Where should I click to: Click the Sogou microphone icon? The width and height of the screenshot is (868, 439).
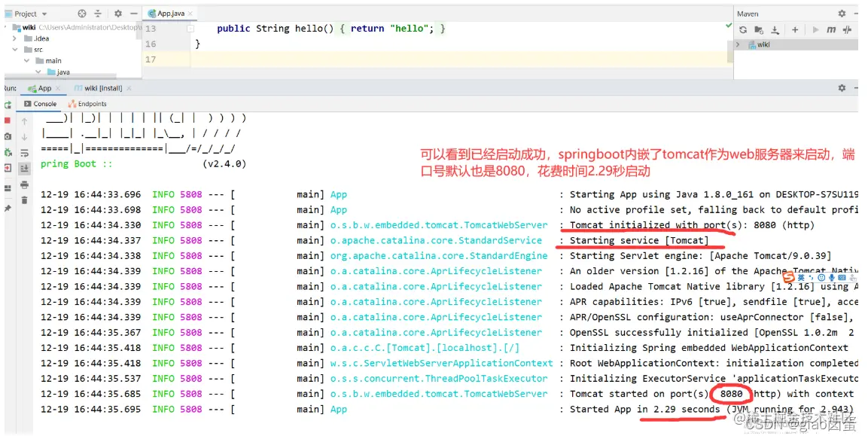[x=831, y=277]
